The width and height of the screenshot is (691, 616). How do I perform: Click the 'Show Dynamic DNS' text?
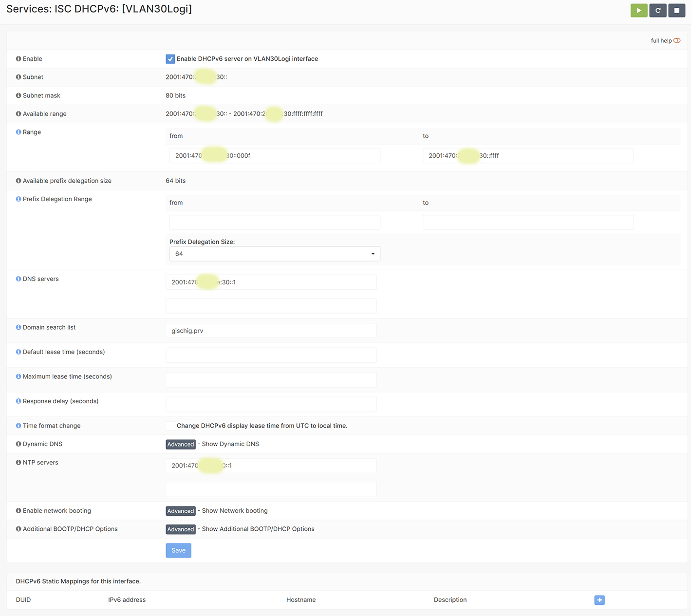(230, 444)
